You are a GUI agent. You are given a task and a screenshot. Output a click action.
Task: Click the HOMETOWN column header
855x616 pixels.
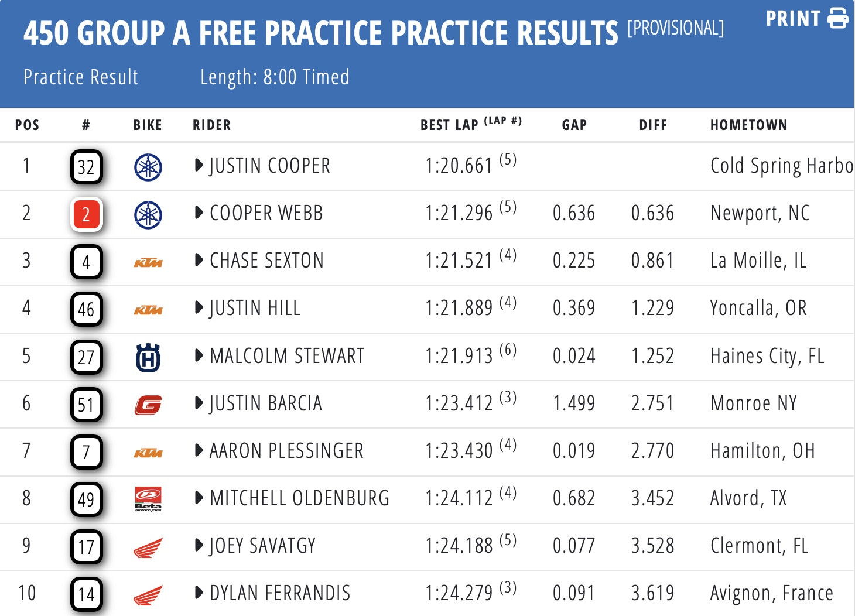coord(748,125)
